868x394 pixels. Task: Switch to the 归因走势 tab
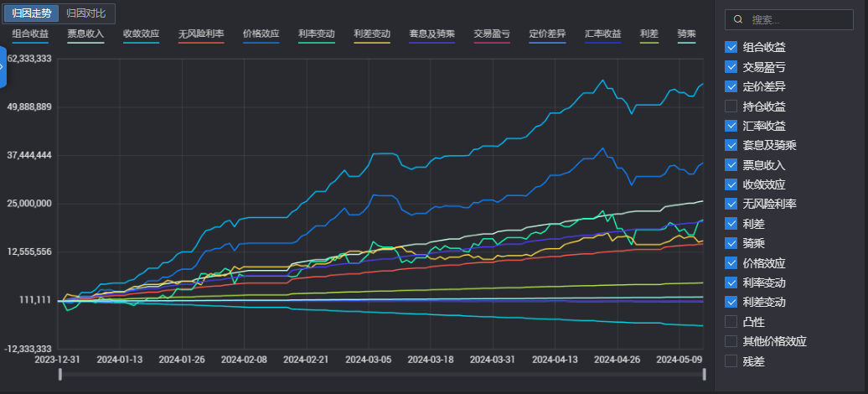point(31,13)
